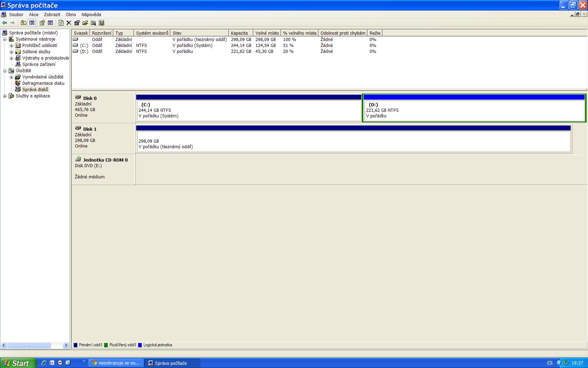Go up one level with folder icon

click(x=23, y=23)
